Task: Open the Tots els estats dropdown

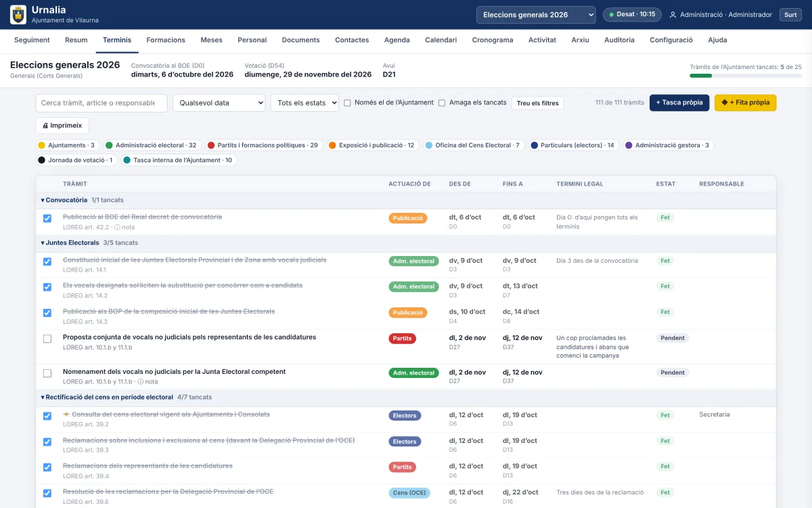Action: 304,103
